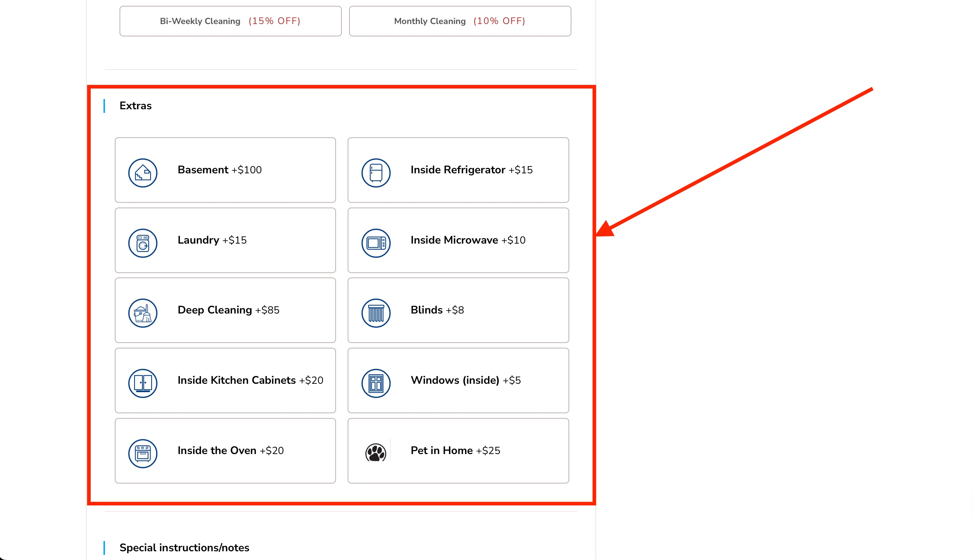Click the Inside the Oven icon
Screen dimensions: 973x560
point(142,453)
